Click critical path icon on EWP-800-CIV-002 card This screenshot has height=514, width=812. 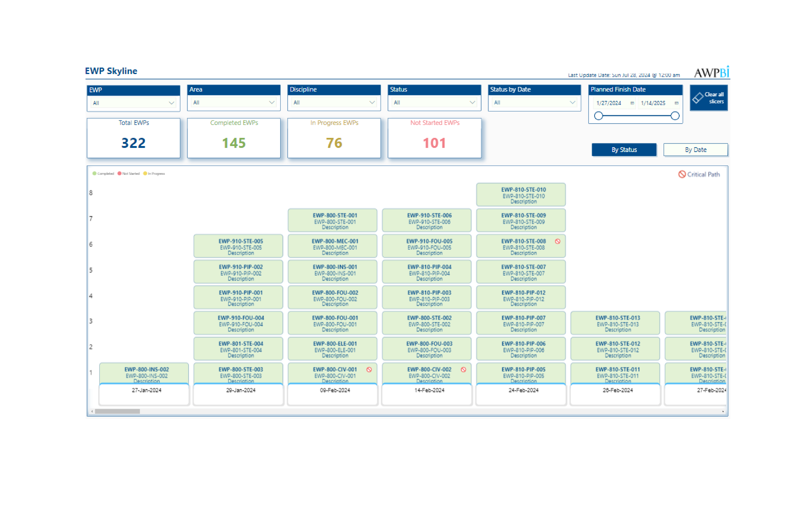pos(464,370)
